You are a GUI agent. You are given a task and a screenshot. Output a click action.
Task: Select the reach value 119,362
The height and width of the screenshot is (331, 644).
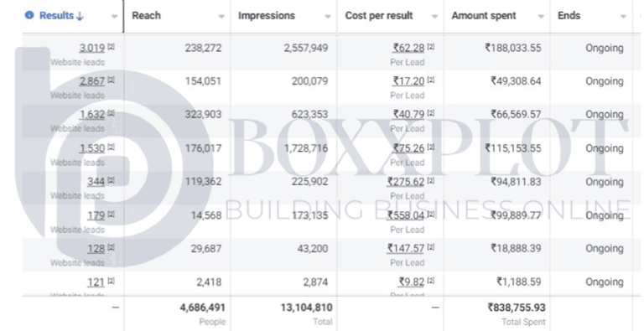coord(203,182)
